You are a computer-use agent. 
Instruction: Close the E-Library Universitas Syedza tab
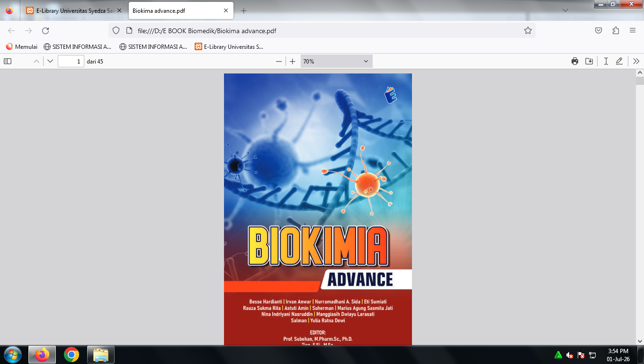(x=119, y=10)
